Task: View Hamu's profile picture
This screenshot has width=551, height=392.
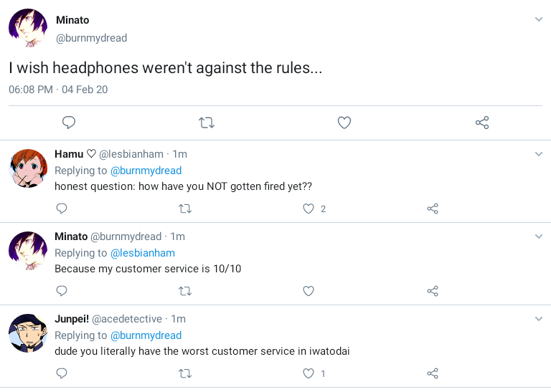Action: click(28, 168)
